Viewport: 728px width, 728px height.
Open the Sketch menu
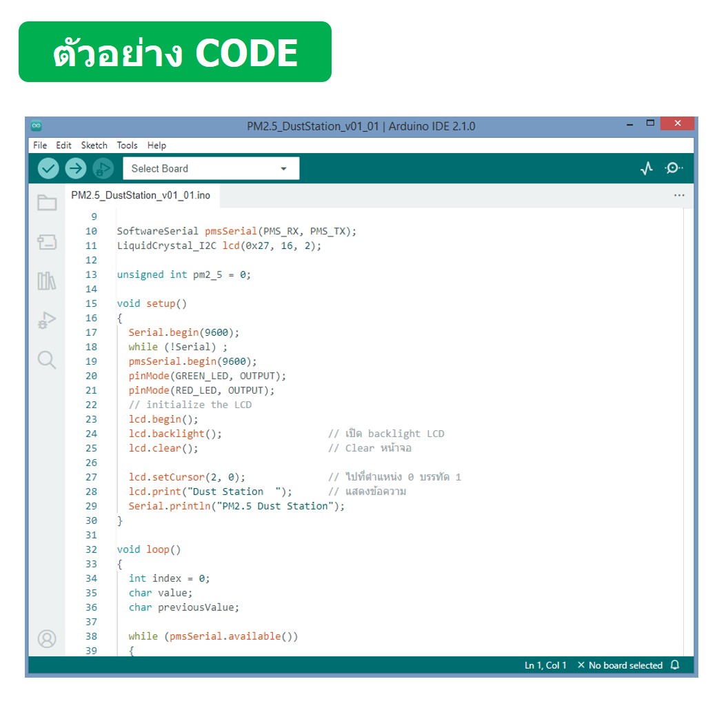coord(94,145)
